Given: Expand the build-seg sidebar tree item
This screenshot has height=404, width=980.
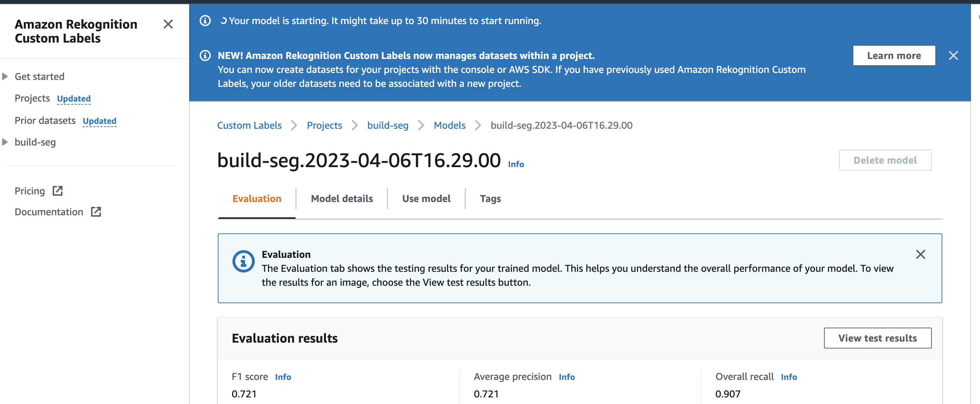Looking at the screenshot, I should coord(5,142).
